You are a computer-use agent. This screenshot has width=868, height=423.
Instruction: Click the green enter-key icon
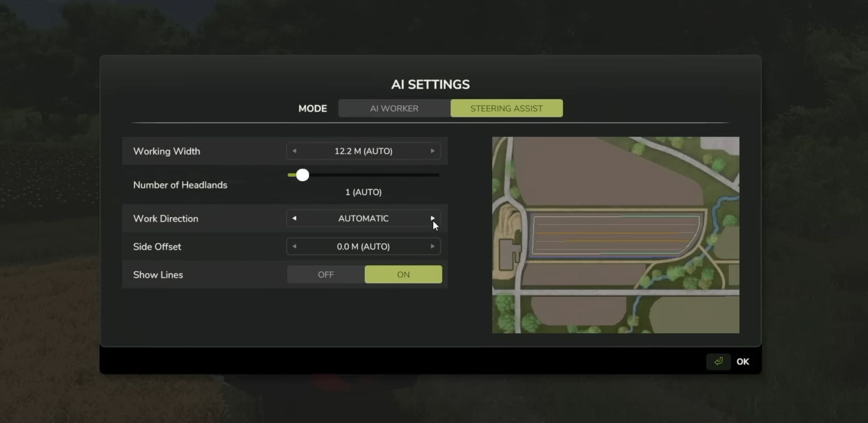pyautogui.click(x=718, y=361)
